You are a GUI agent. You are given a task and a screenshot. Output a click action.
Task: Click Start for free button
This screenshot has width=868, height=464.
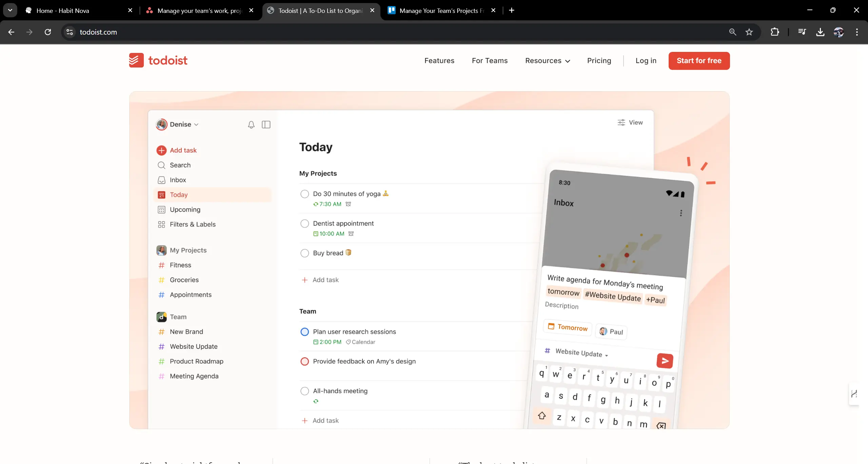point(699,61)
